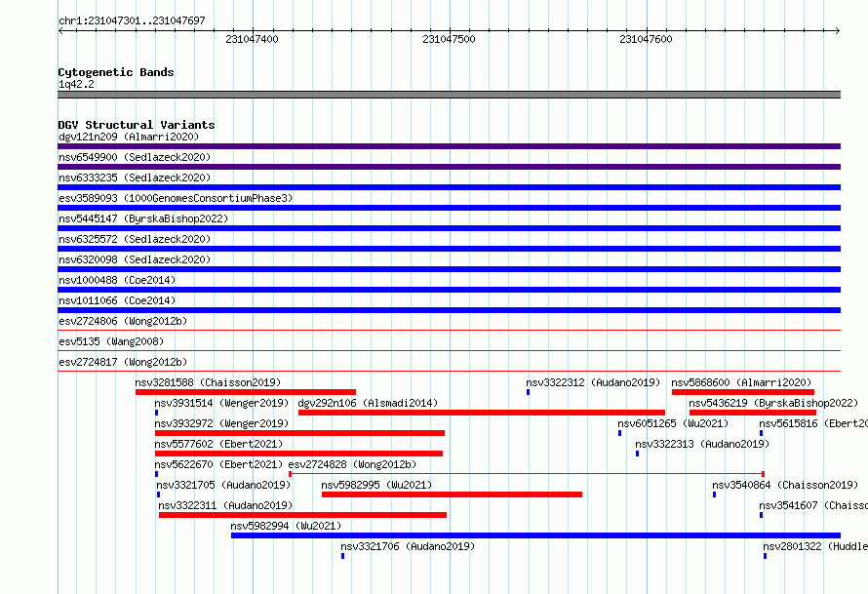Open the nsv6333235 (Sedlazeck2020) variant label
This screenshot has height=594, width=868.
pyautogui.click(x=135, y=178)
